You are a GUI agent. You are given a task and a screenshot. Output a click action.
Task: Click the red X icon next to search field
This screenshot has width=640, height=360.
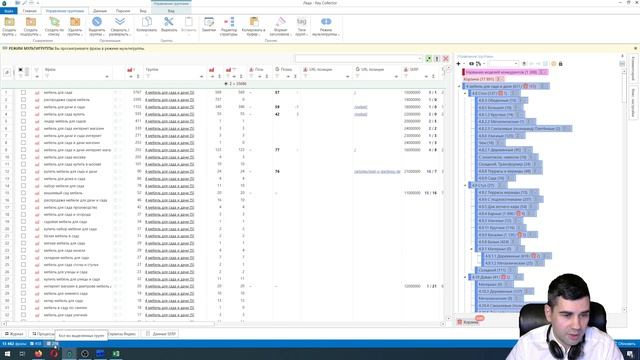click(445, 59)
